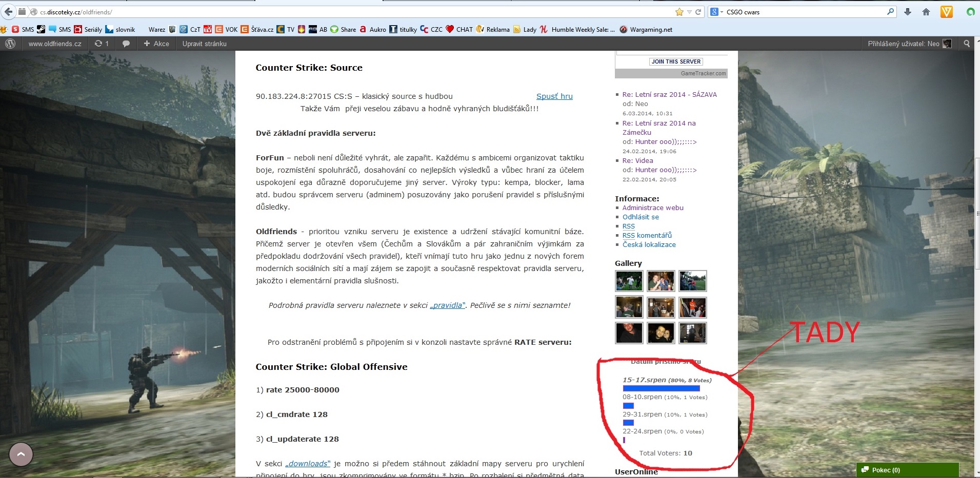Screen dimensions: 980x478
Task: Open the CHAT heart bookmark
Action: point(459,29)
